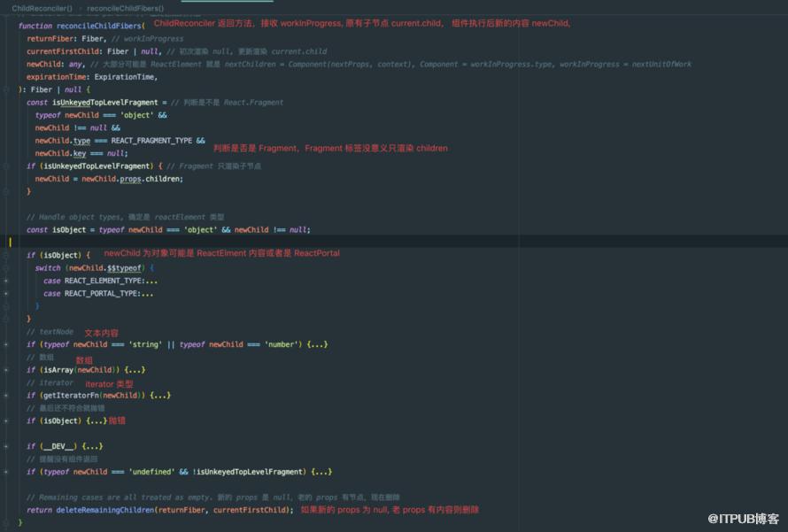Click 'children' in newChild.props.children
The height and width of the screenshot is (532, 788).
(x=162, y=179)
